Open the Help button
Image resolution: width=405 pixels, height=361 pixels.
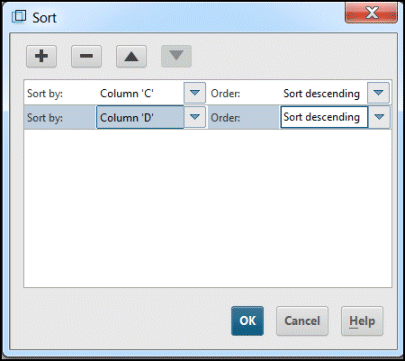[362, 321]
